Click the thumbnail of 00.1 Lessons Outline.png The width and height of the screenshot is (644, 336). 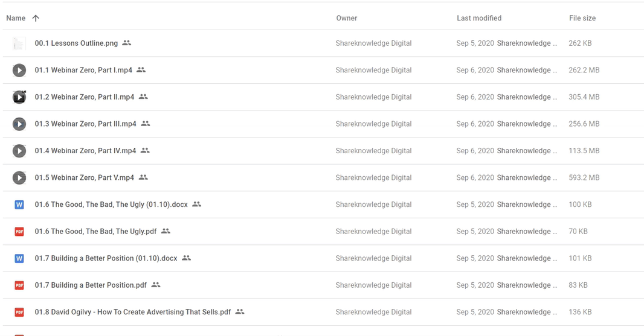pos(19,43)
